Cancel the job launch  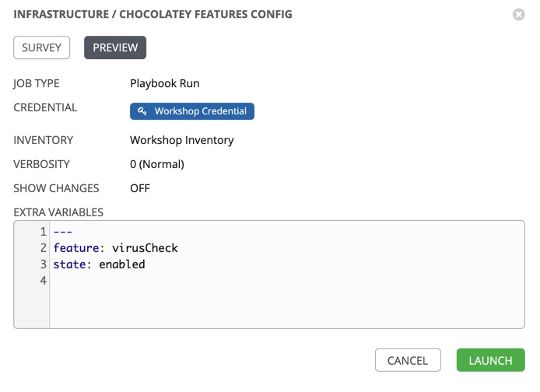[408, 360]
